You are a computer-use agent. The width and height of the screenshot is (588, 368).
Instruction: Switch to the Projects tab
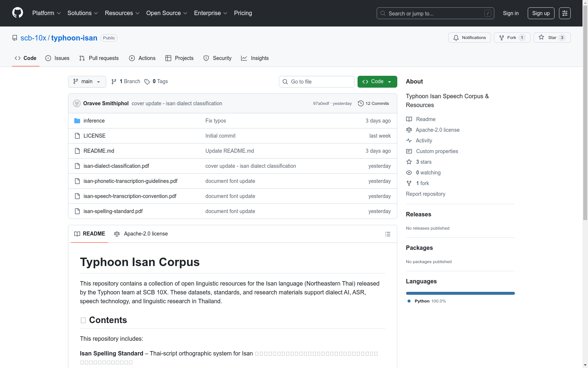pos(179,58)
